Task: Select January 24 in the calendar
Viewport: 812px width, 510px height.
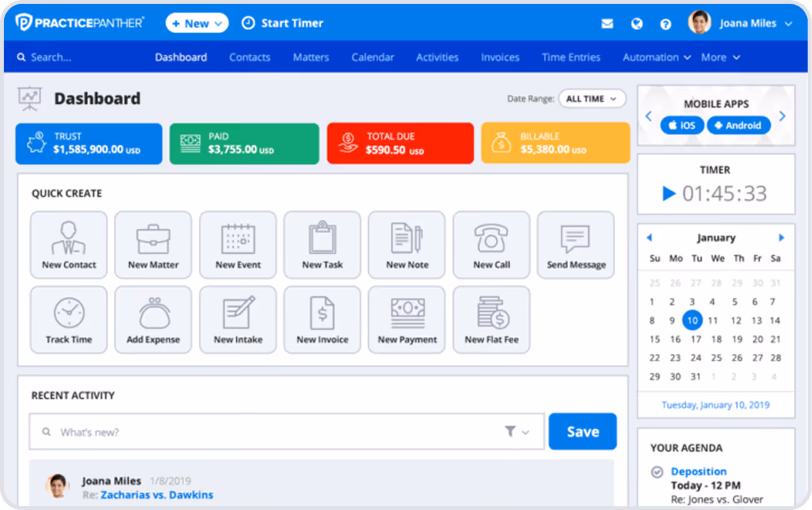Action: pyautogui.click(x=696, y=358)
